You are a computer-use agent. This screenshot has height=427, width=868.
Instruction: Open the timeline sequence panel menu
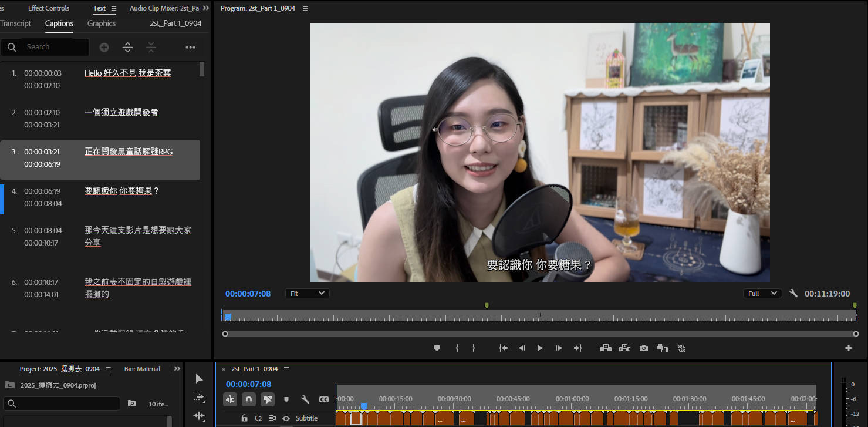coord(286,369)
